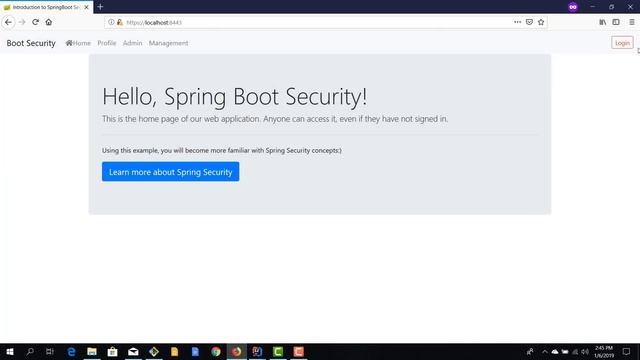The height and width of the screenshot is (360, 640).
Task: Open the People icon in taskbar
Action: click(x=530, y=351)
